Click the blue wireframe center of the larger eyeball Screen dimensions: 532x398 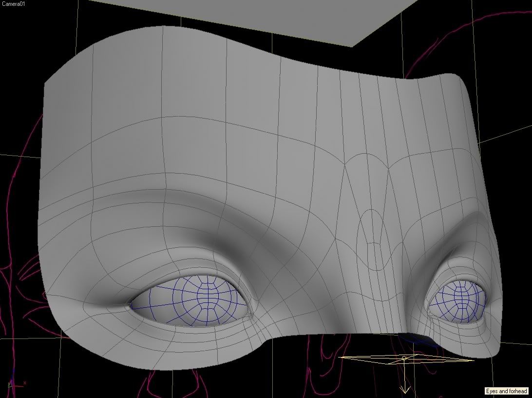tap(209, 295)
